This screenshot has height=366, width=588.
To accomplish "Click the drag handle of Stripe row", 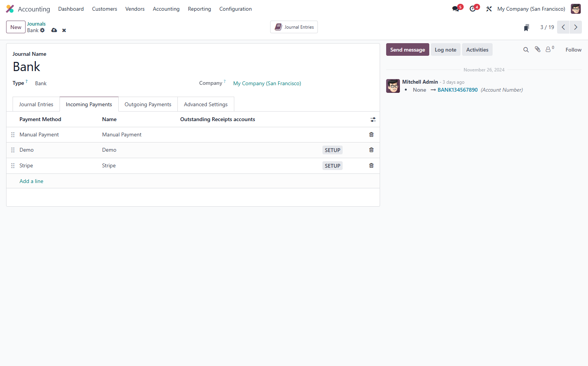I will [13, 166].
